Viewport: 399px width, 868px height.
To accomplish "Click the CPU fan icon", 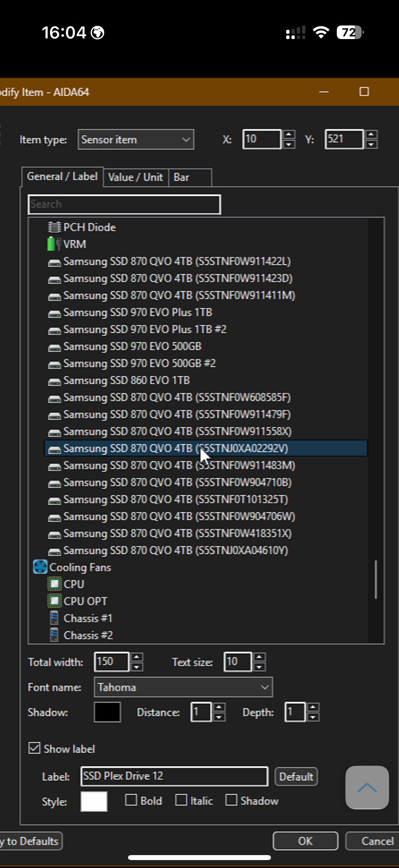I will pyautogui.click(x=54, y=584).
